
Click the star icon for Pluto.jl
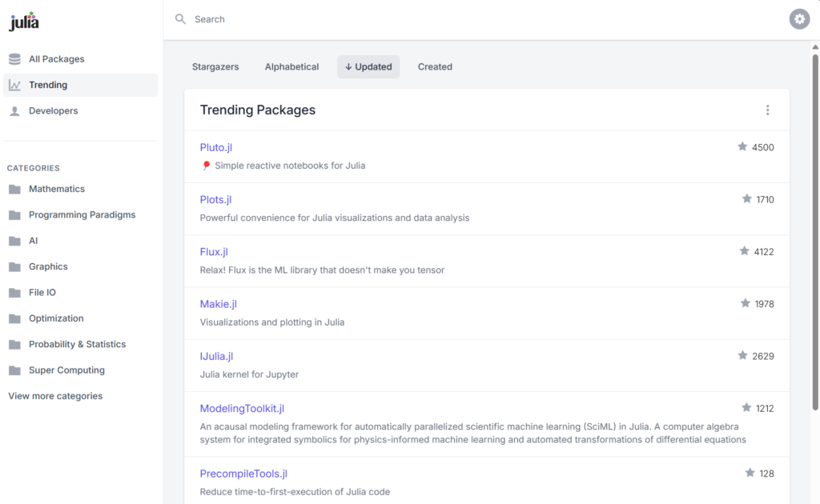coord(742,146)
